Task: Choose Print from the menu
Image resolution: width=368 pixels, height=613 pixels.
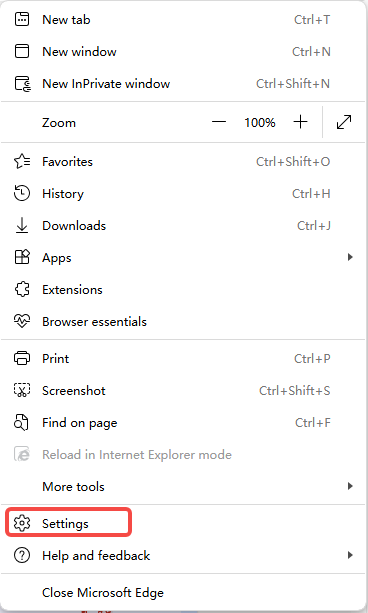Action: (184, 358)
